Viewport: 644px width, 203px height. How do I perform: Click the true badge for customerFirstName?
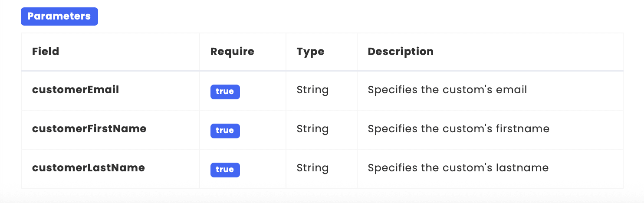pos(225,131)
